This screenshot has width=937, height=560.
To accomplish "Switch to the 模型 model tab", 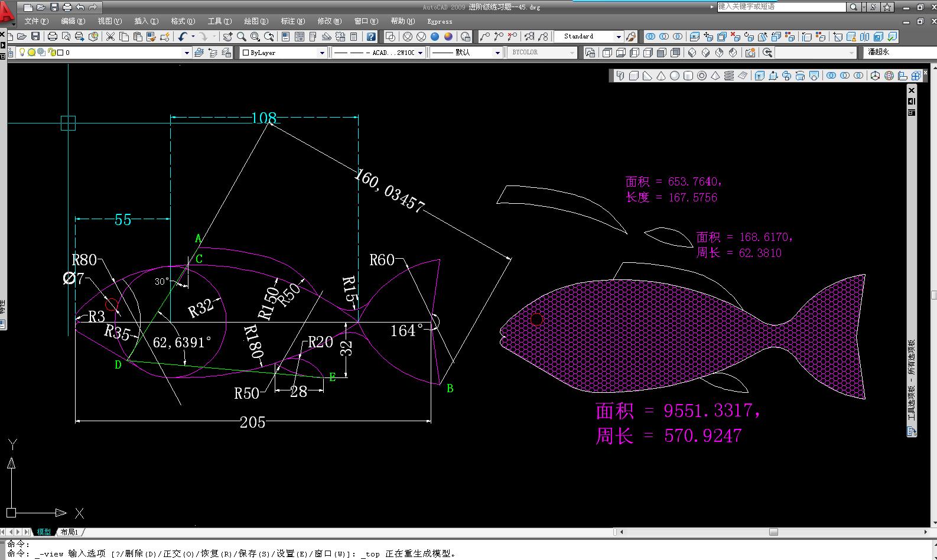I will click(x=44, y=532).
